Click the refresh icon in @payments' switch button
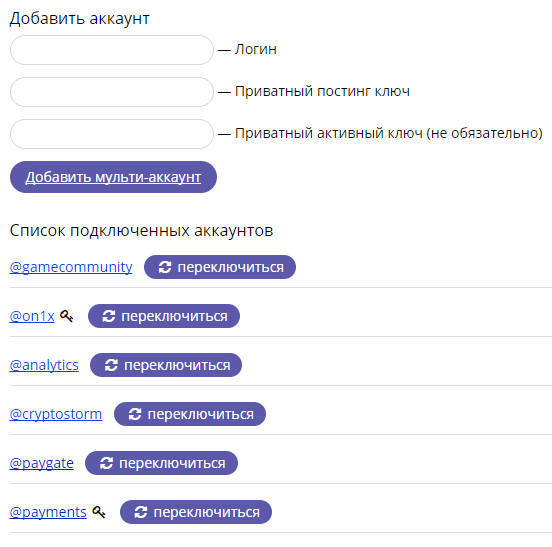 [141, 512]
